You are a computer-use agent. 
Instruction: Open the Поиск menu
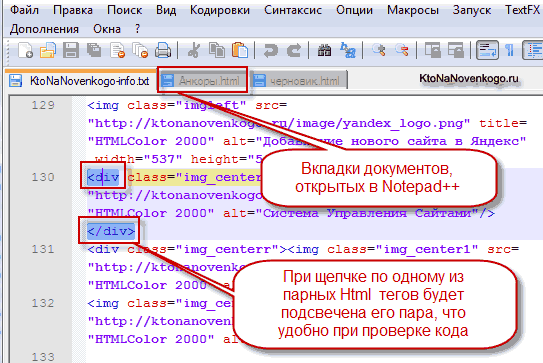(x=124, y=10)
